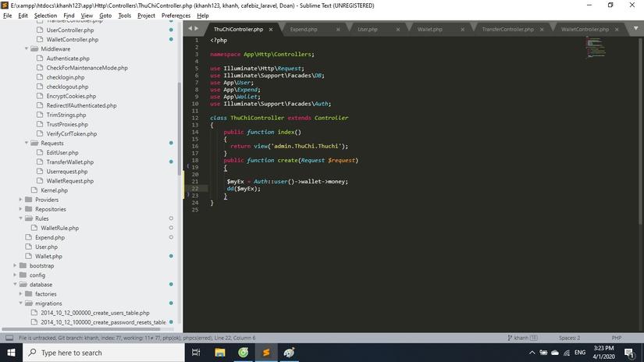Click Windows Start button

coord(11,353)
